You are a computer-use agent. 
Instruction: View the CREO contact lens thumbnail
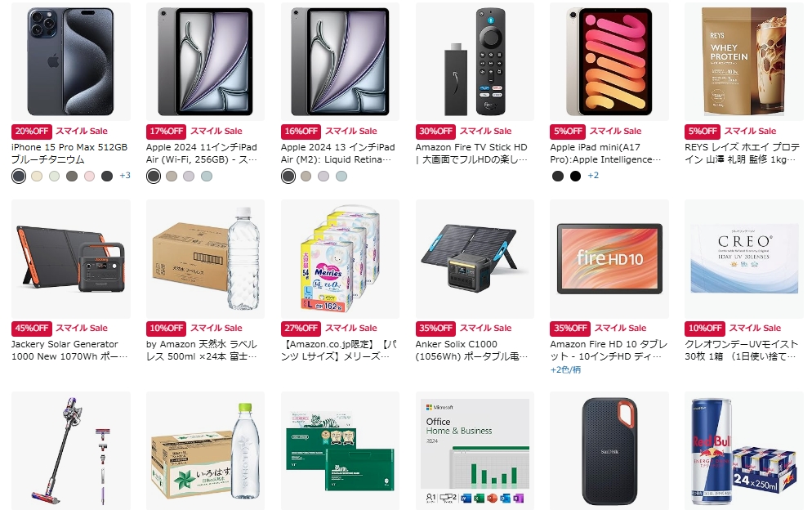click(744, 258)
